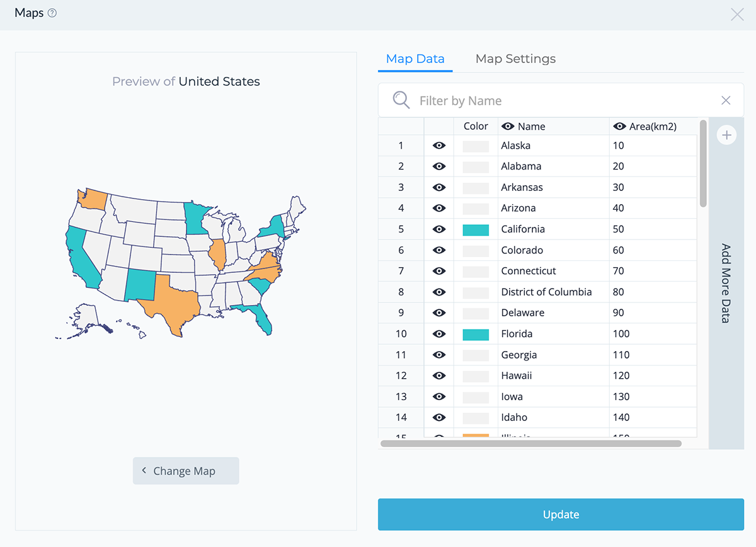Hide the Alaska row visibility
Viewport: 756px width, 547px height.
[x=439, y=146]
